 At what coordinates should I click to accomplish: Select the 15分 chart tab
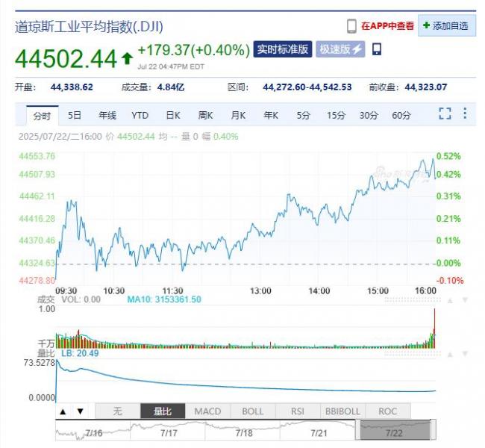click(x=336, y=116)
